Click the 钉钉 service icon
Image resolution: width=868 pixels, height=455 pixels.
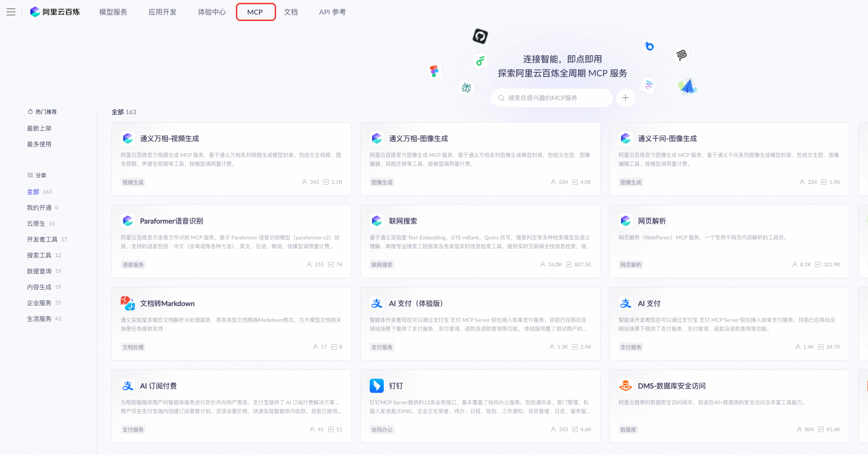(x=377, y=386)
